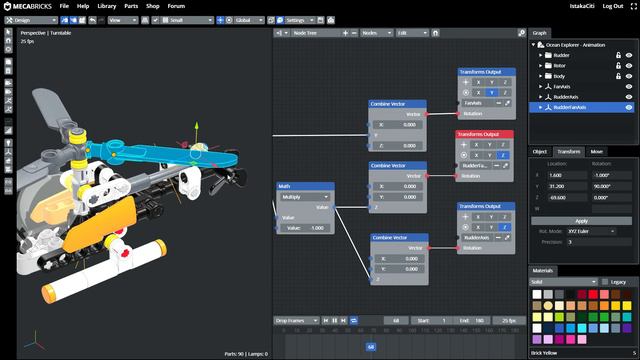Viewport: 640px width, 360px height.
Task: Switch to the Move tab
Action: click(596, 151)
